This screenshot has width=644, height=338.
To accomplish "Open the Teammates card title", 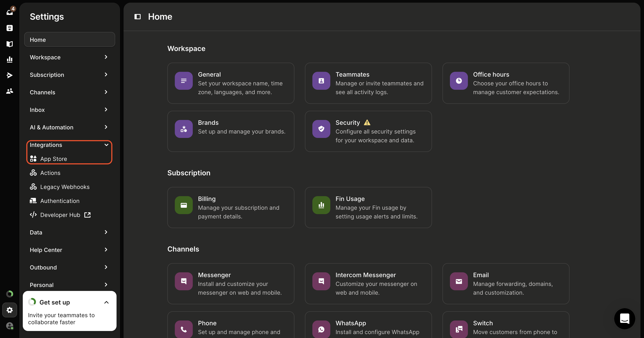I will [x=352, y=74].
